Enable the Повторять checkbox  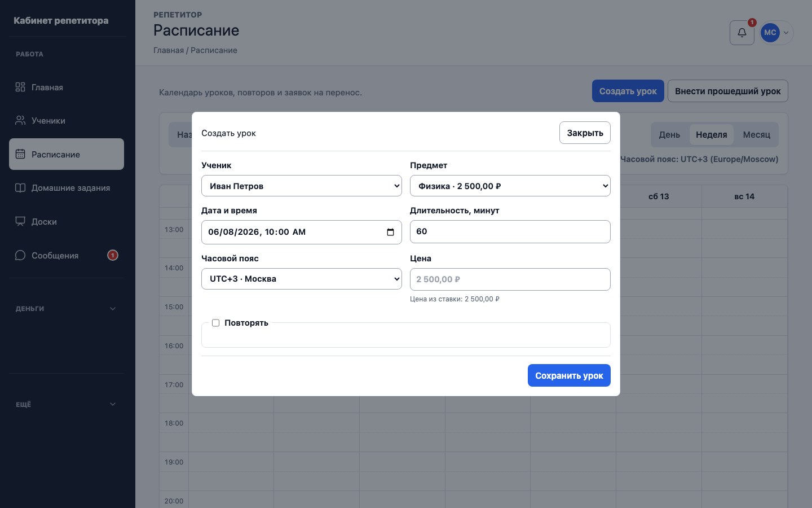[215, 323]
